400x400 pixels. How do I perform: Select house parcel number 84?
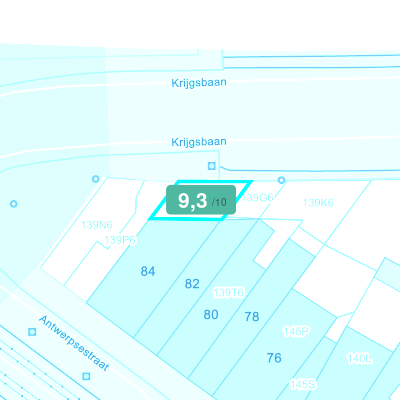[x=148, y=271]
